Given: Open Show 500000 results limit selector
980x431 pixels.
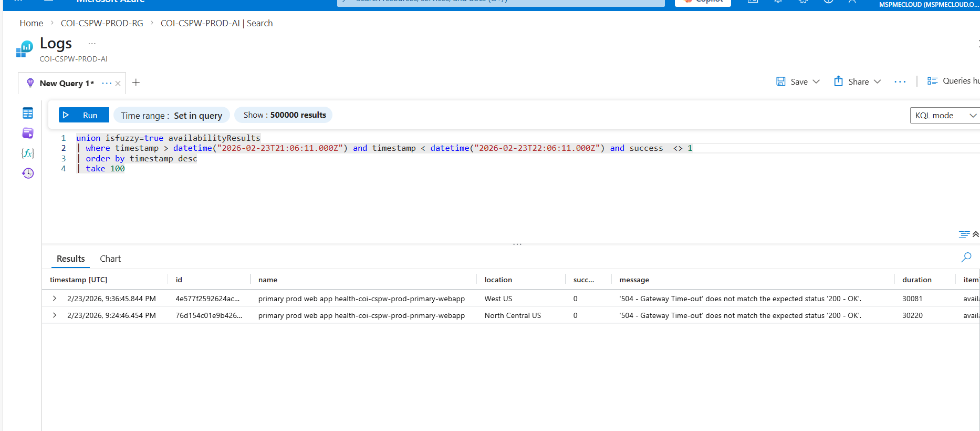Looking at the screenshot, I should tap(284, 115).
